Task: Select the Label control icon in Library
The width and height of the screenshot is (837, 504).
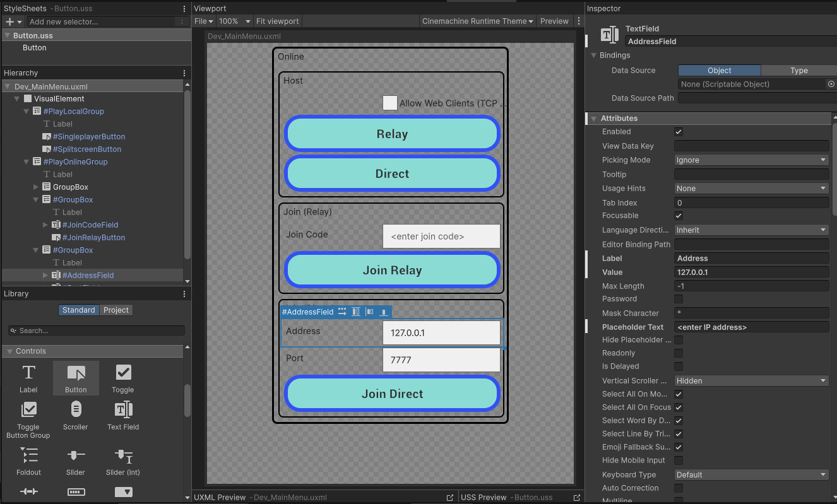Action: [x=28, y=372]
